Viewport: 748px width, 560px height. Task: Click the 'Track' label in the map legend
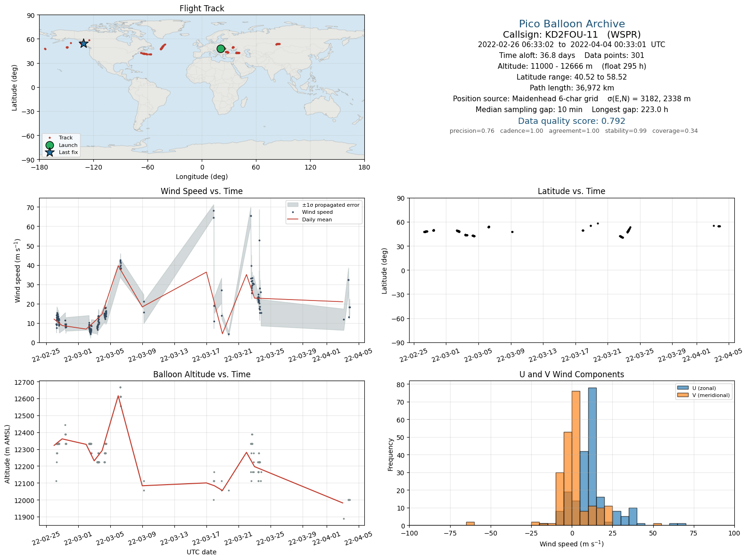click(66, 138)
